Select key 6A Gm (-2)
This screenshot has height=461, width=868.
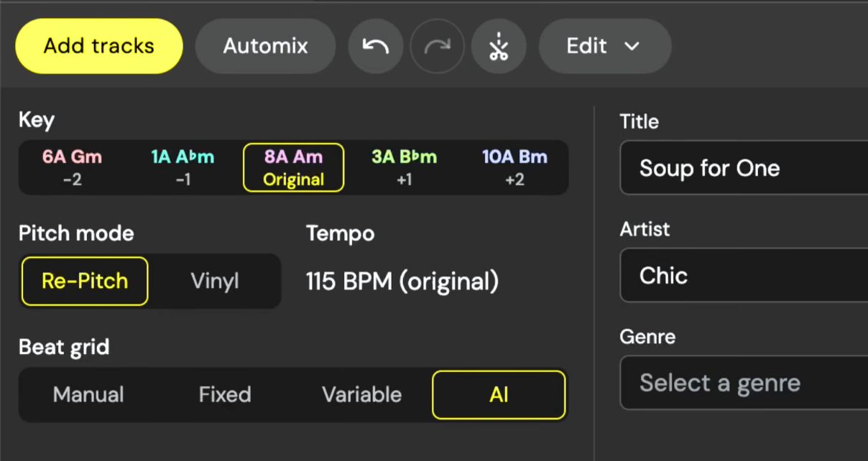coord(73,167)
